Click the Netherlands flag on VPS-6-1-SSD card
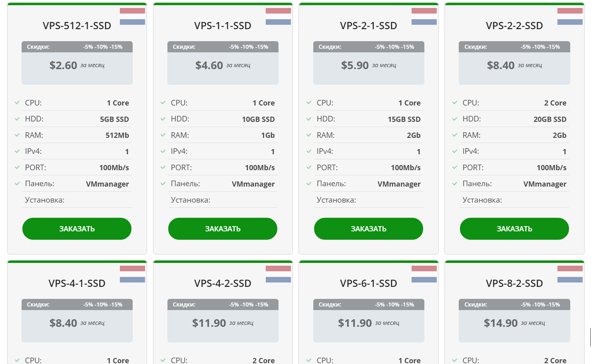591x364 pixels. click(x=424, y=274)
